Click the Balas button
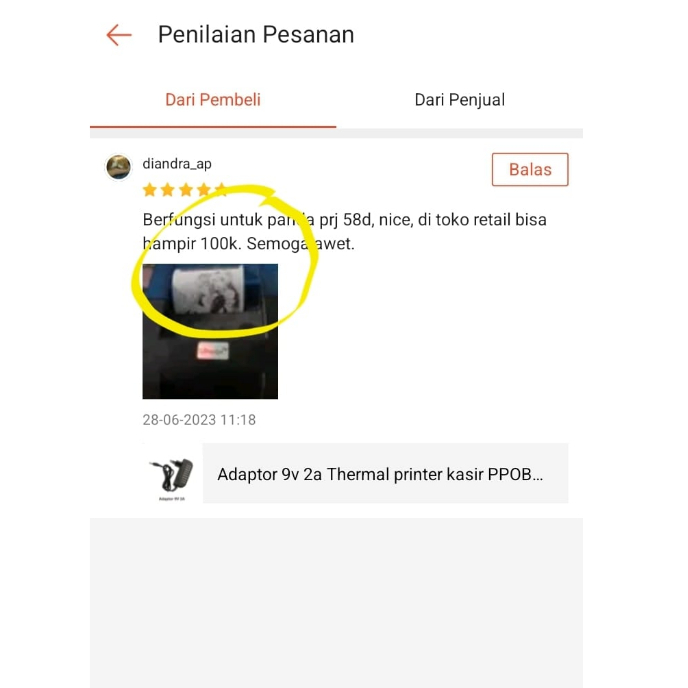The width and height of the screenshot is (688, 688). 530,169
